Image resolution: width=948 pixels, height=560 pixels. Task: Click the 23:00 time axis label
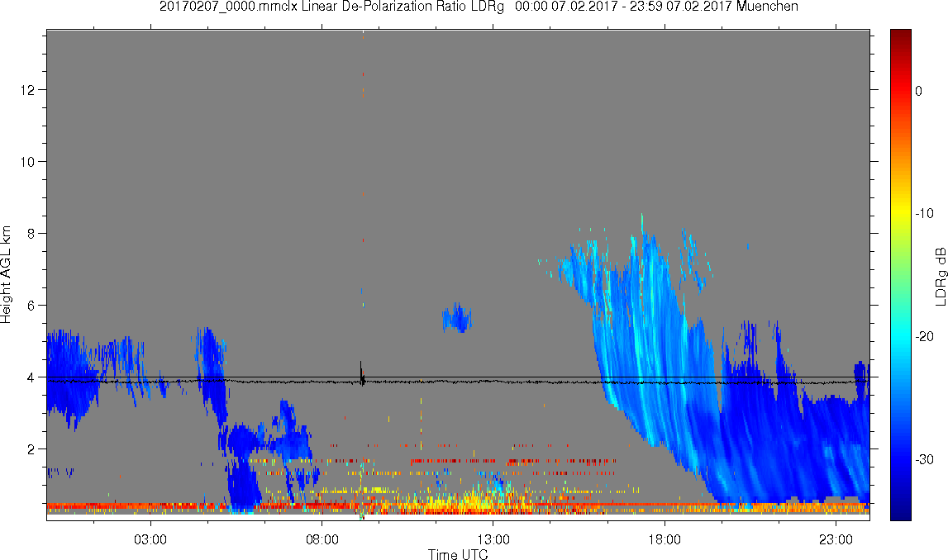(x=836, y=539)
